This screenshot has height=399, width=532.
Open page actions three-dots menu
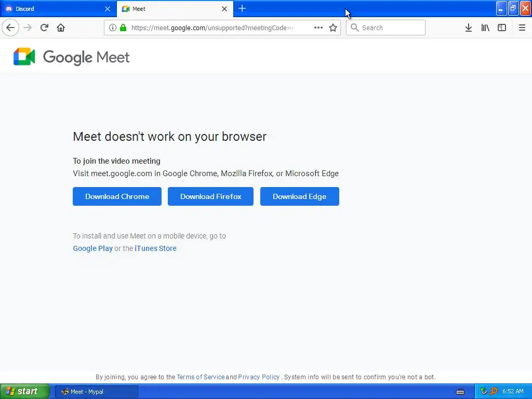point(318,28)
